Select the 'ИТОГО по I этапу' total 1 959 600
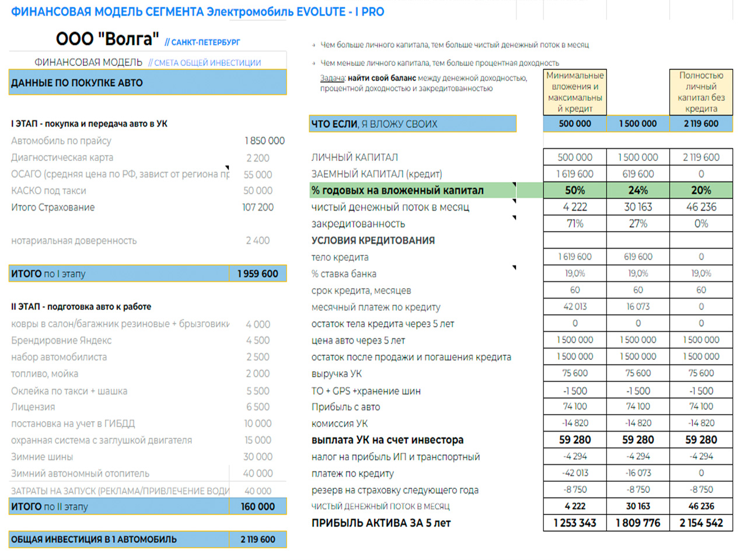Image resolution: width=747 pixels, height=560 pixels. [258, 274]
